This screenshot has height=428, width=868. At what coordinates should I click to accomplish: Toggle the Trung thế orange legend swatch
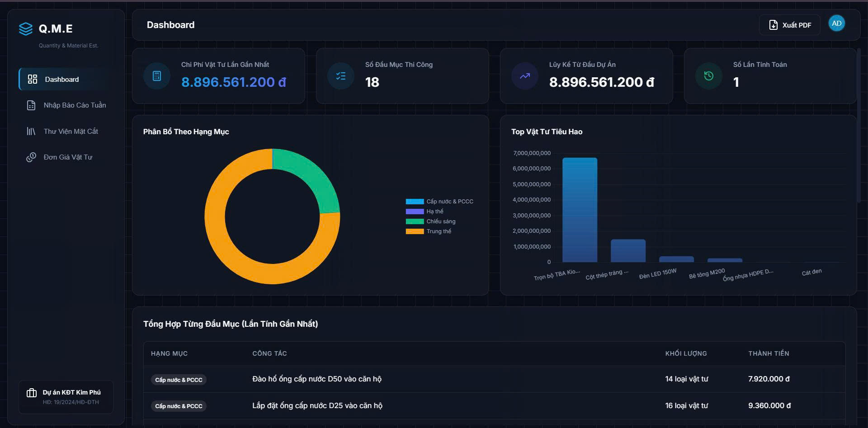tap(415, 231)
